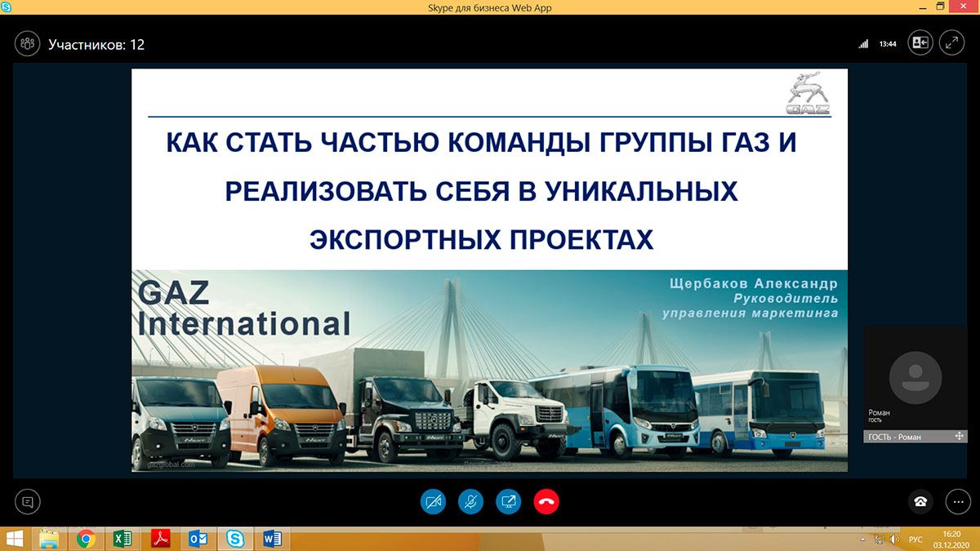This screenshot has height=551, width=980.
Task: Unmute the microphone
Action: (471, 501)
